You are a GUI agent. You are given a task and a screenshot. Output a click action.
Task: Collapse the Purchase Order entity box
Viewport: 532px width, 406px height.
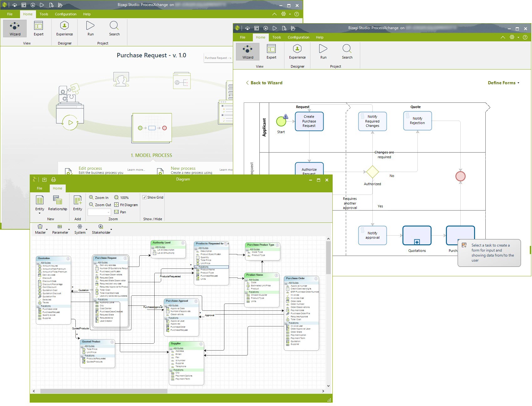[x=316, y=278]
